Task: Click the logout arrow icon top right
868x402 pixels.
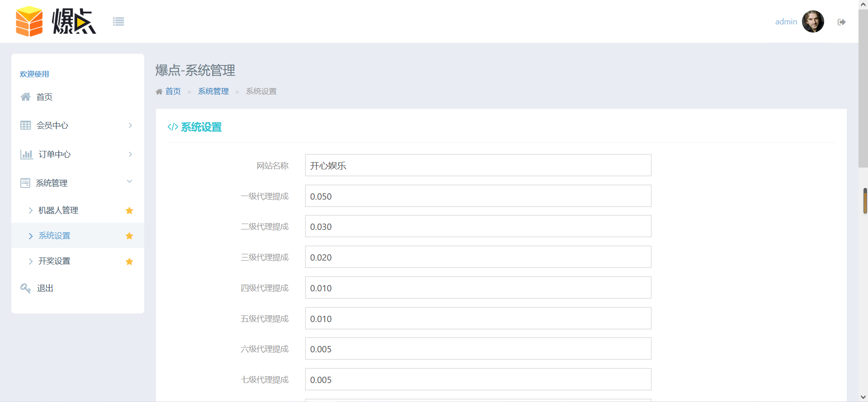Action: click(x=841, y=22)
